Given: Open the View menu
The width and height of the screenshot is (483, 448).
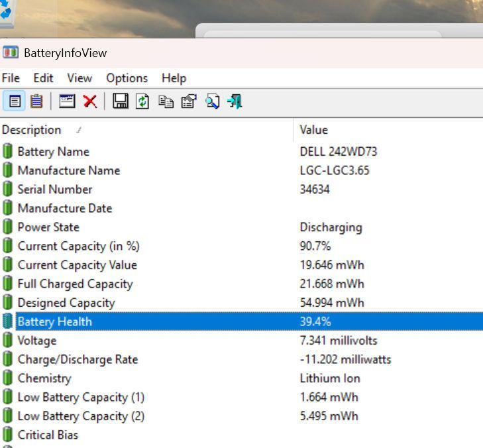Looking at the screenshot, I should [x=80, y=78].
